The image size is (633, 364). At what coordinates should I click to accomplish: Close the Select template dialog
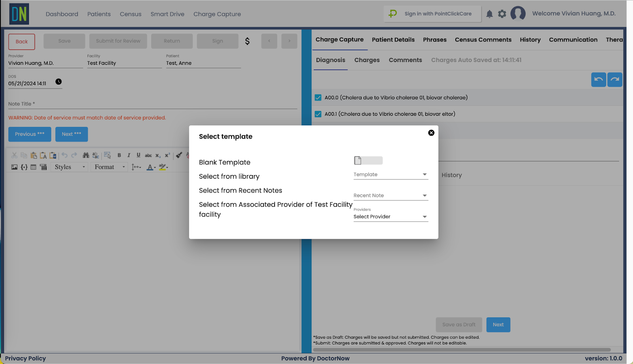[x=431, y=133]
